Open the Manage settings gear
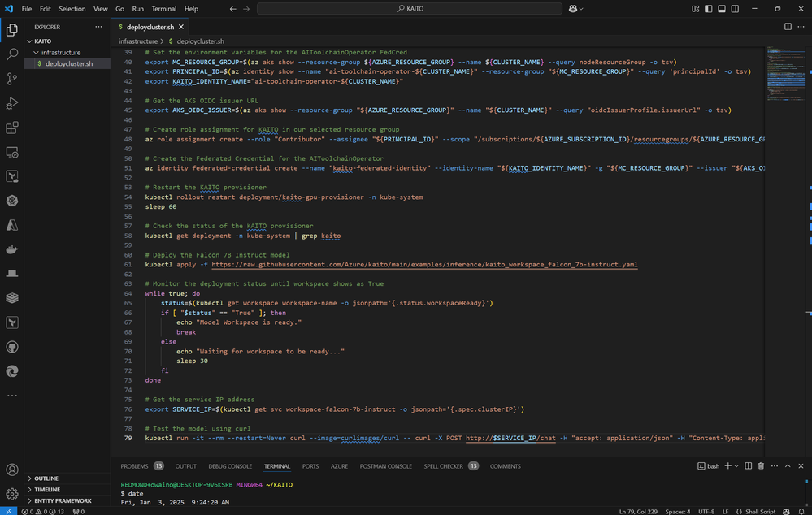 [12, 494]
